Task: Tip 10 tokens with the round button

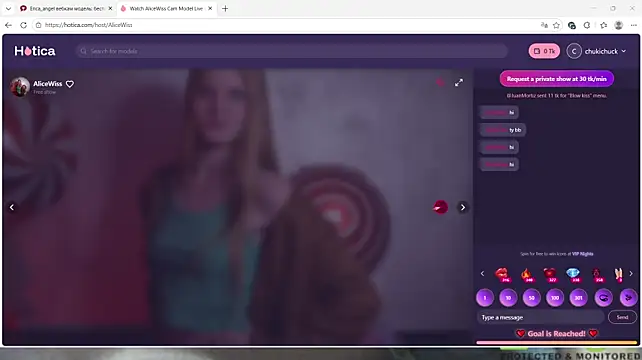Action: [x=508, y=298]
